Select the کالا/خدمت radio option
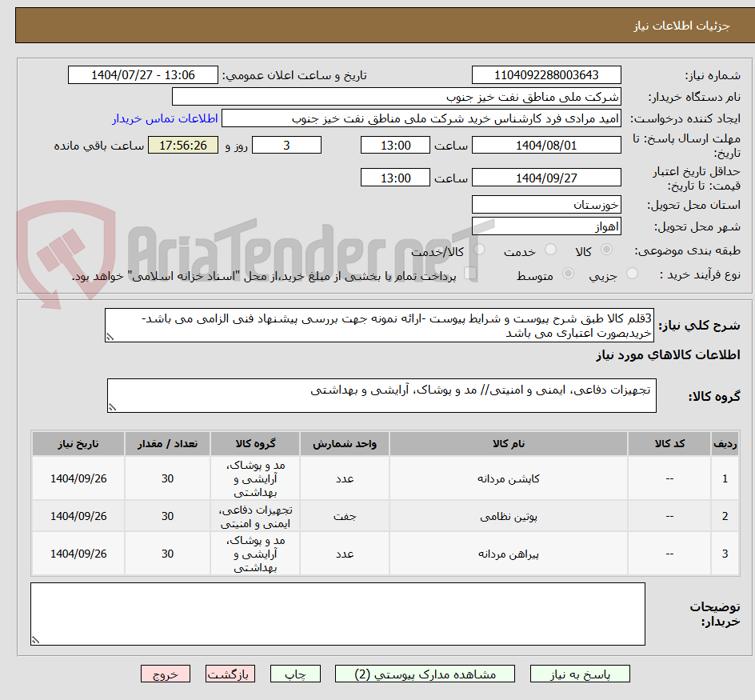 coord(479,249)
